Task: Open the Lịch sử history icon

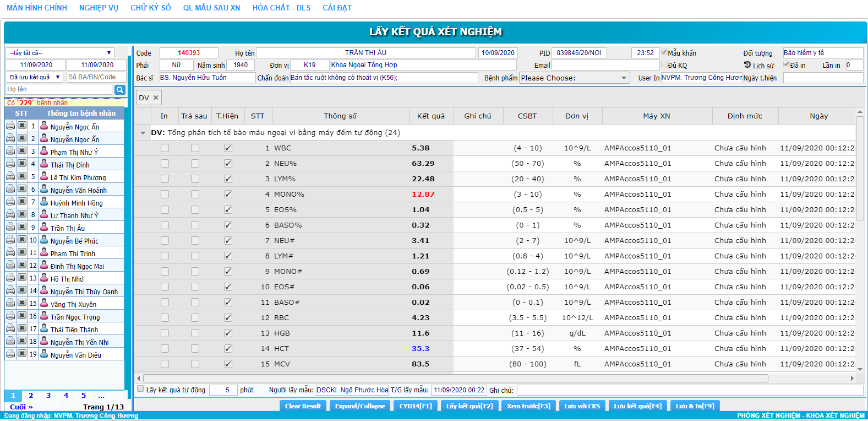Action: coord(747,65)
